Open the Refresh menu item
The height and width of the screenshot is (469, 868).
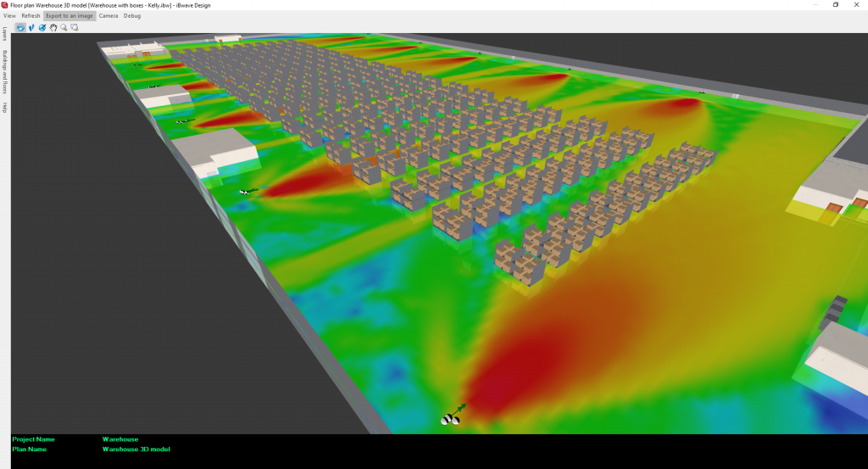click(31, 15)
